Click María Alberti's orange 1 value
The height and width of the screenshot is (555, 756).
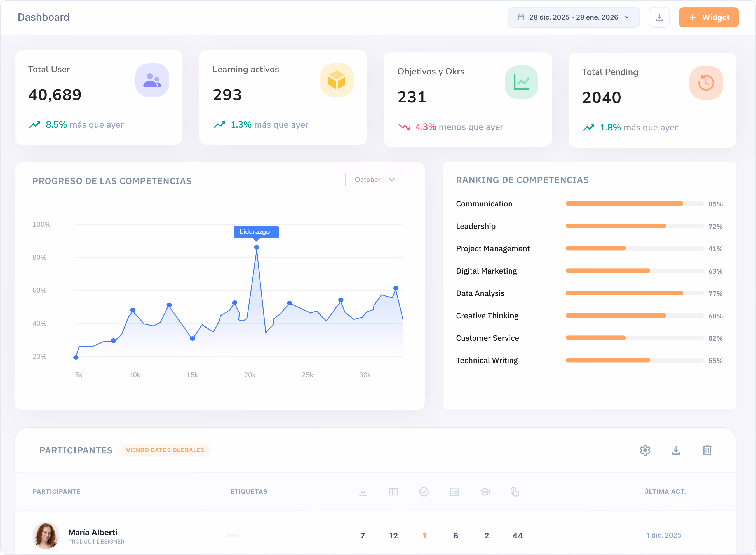coord(424,535)
